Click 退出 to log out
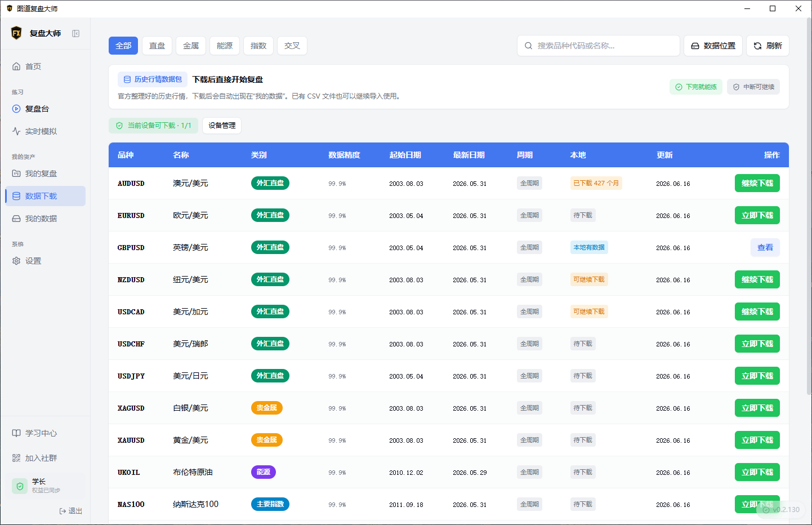This screenshot has height=525, width=812. [71, 511]
